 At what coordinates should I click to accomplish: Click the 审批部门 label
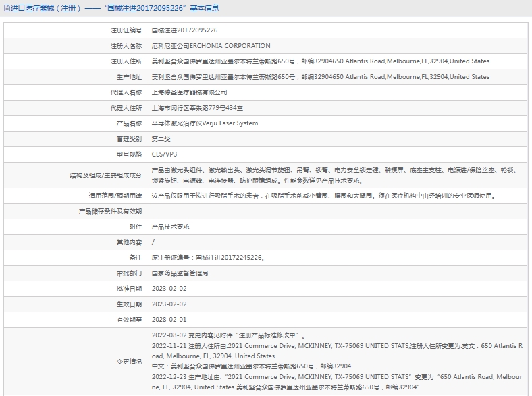point(129,273)
